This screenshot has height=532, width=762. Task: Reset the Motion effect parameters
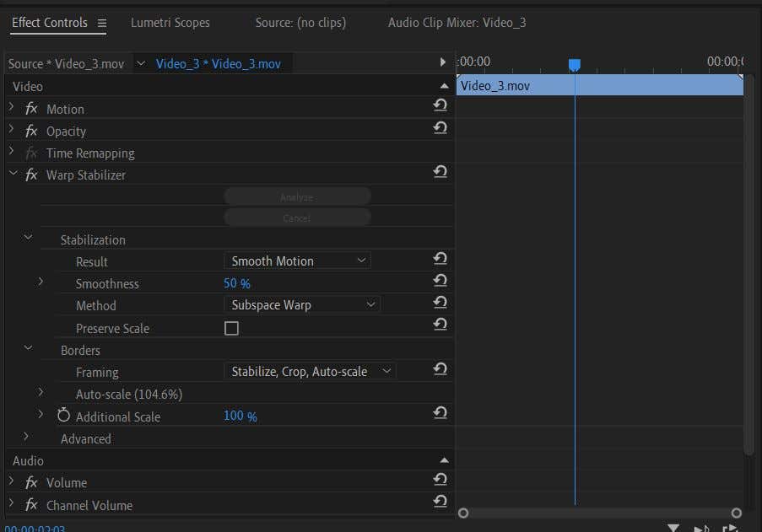(440, 105)
